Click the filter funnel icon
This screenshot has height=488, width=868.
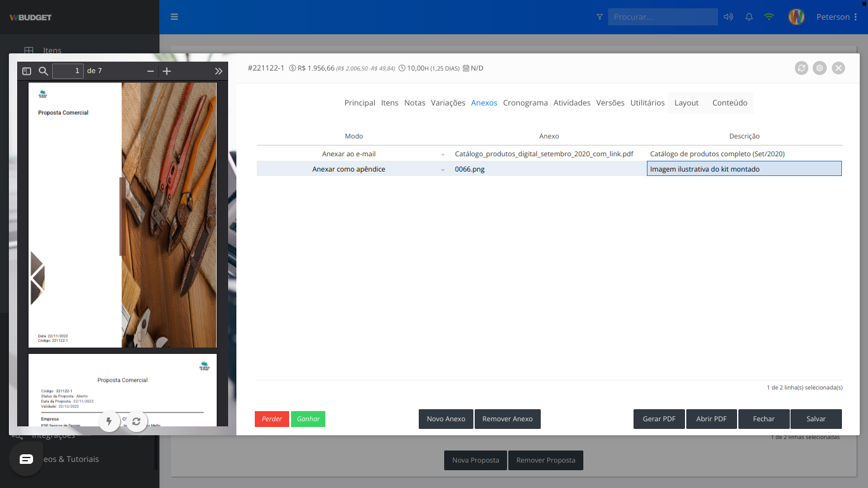[x=600, y=17]
